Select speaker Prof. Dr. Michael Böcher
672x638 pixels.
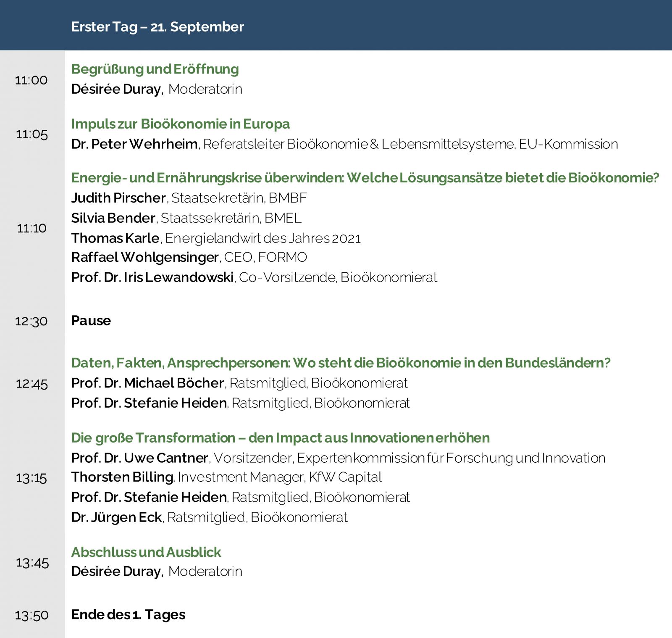(147, 383)
